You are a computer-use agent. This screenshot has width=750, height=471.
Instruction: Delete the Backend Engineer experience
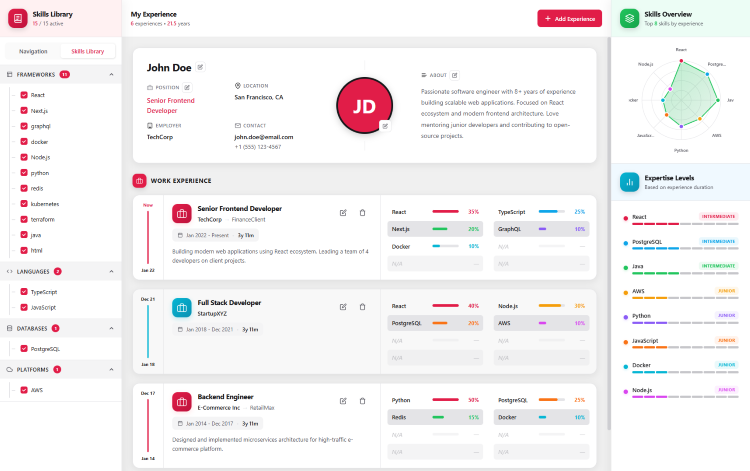[x=362, y=401]
